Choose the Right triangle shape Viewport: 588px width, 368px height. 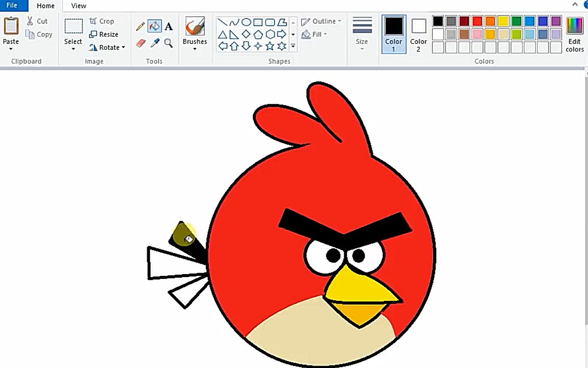click(234, 34)
